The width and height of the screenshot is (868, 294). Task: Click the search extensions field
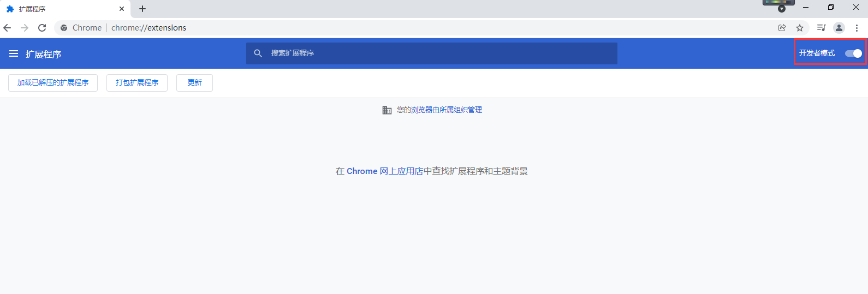tap(432, 53)
